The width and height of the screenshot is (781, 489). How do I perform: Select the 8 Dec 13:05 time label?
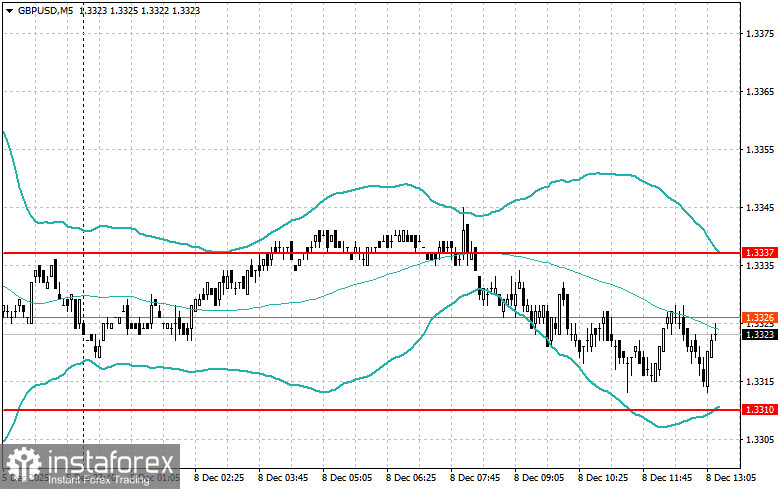[731, 478]
